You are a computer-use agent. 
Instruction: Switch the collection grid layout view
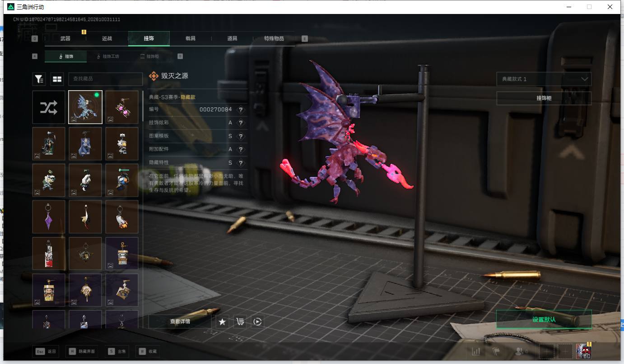(57, 79)
